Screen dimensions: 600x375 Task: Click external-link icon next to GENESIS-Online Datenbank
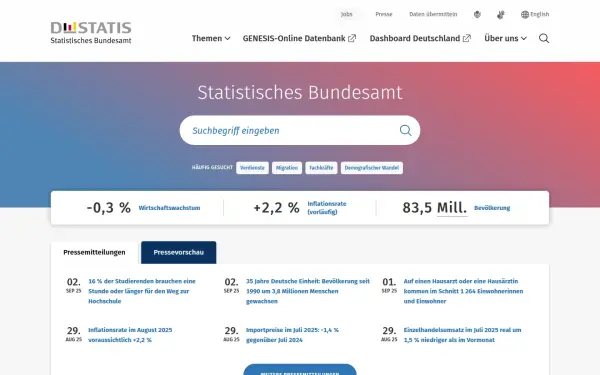pos(352,38)
